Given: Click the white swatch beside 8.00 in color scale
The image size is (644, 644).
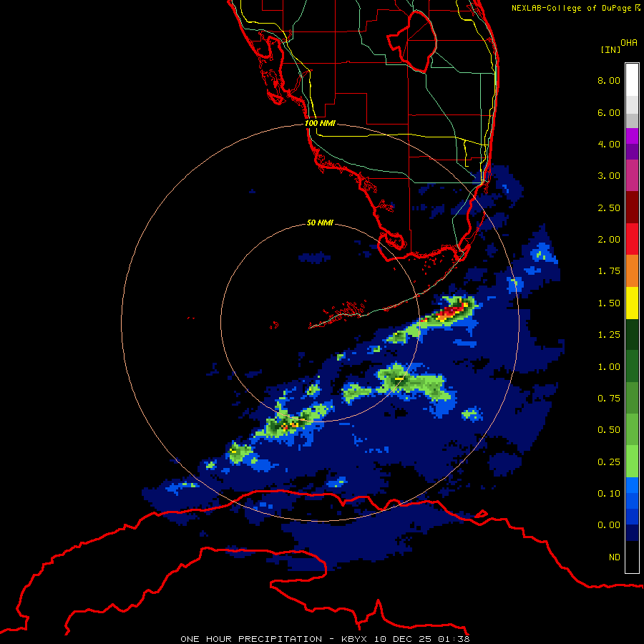Looking at the screenshot, I should 632,80.
